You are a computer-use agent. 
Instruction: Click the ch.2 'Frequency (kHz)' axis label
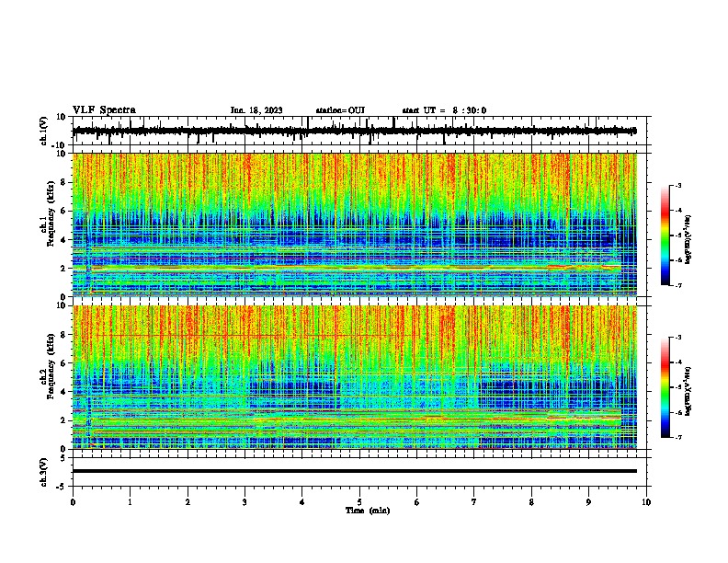51,366
